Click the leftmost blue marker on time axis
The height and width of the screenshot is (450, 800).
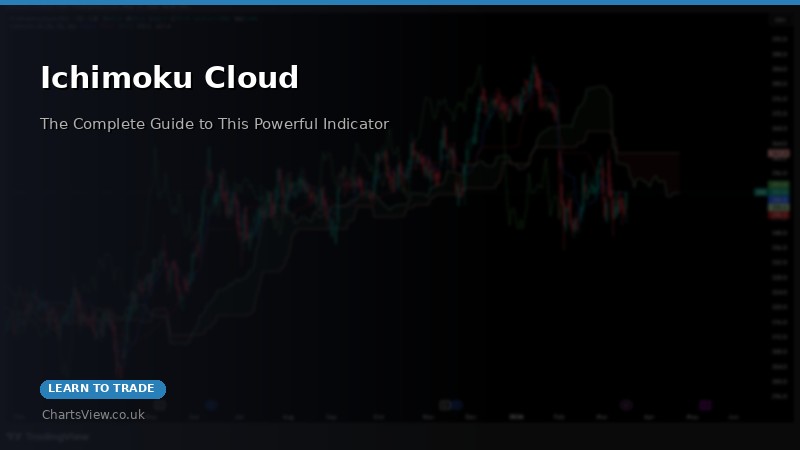(x=212, y=405)
